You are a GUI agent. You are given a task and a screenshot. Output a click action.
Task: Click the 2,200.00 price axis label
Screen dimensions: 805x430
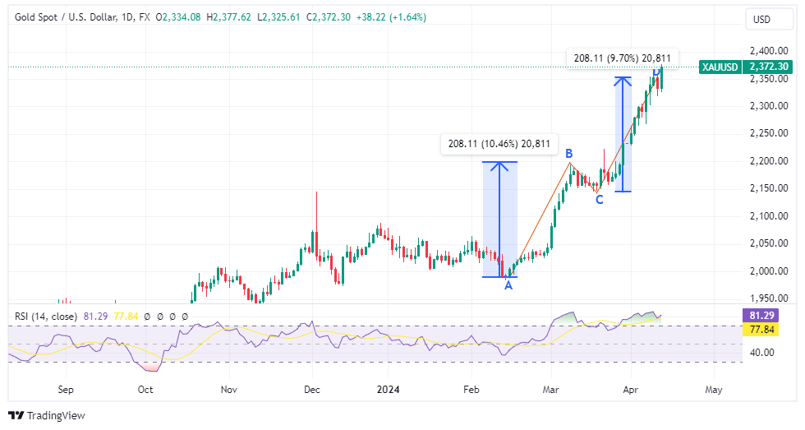tap(769, 161)
